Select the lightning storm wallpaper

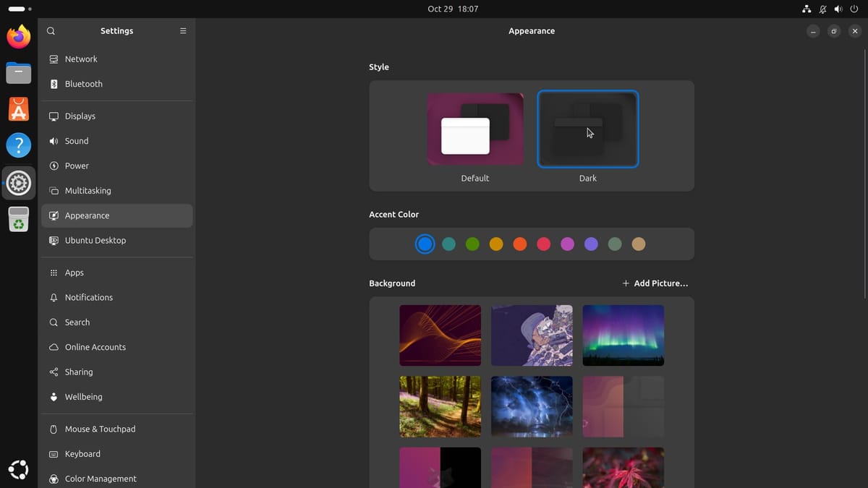pyautogui.click(x=532, y=406)
